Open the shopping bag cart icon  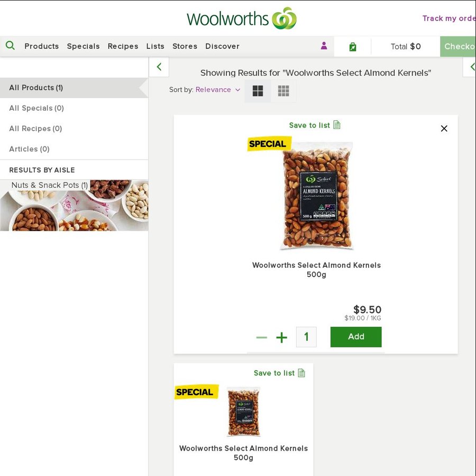(352, 47)
